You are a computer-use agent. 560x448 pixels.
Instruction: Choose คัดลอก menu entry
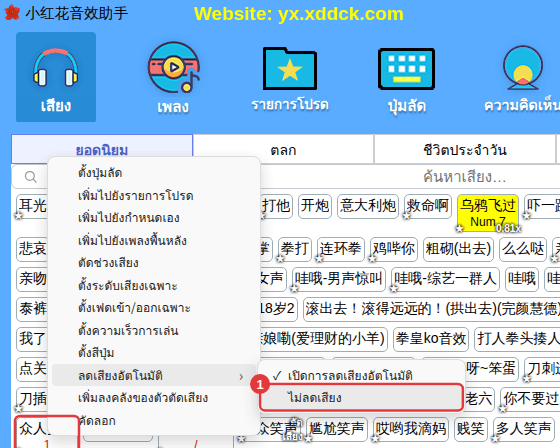(x=154, y=421)
